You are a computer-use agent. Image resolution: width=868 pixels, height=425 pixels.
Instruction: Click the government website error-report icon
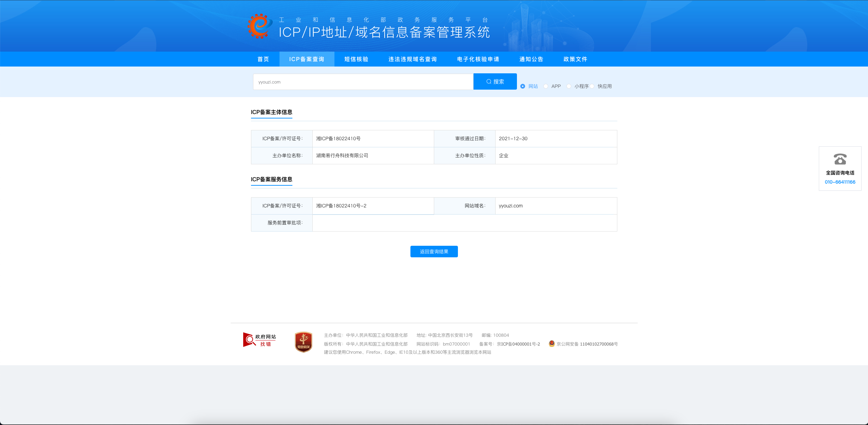(259, 340)
